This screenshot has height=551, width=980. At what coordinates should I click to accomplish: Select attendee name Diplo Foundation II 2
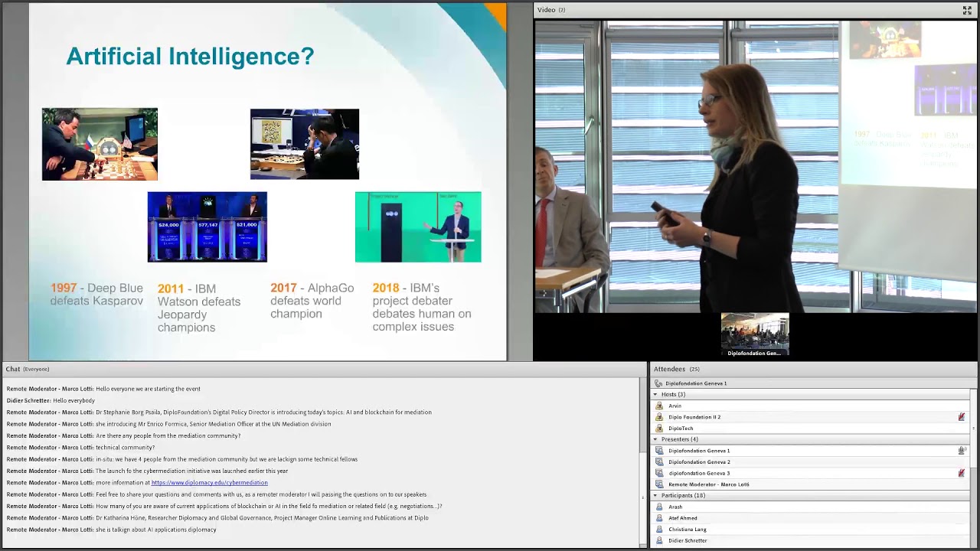tap(694, 417)
